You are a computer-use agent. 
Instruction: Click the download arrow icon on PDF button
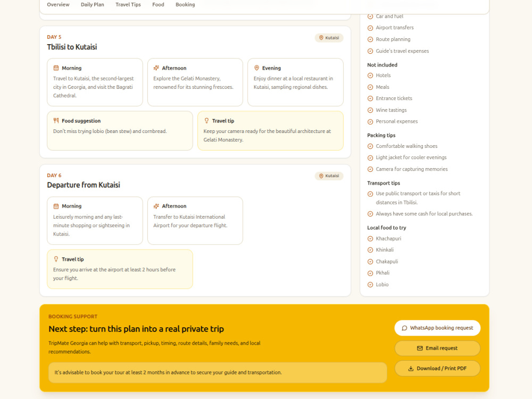click(x=411, y=369)
